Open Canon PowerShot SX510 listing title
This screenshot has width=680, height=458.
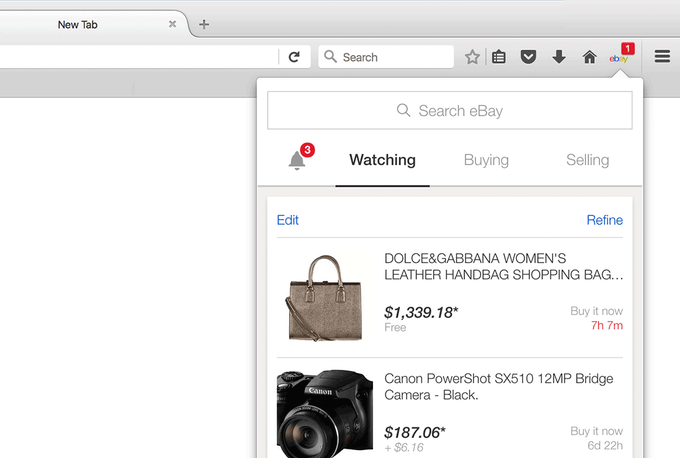point(499,387)
